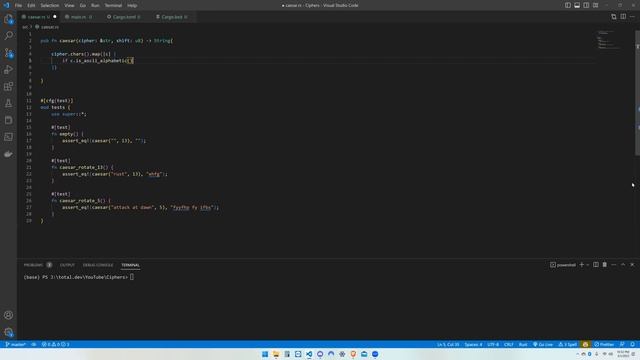This screenshot has width=640, height=360.
Task: Open editor More Actions ellipsis menu
Action: point(632,17)
